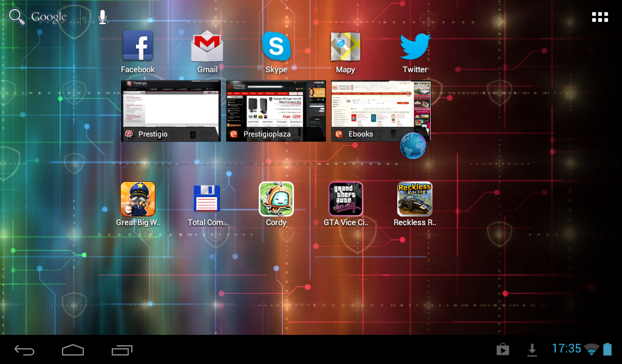Image resolution: width=622 pixels, height=364 pixels.
Task: Open Total Commander file manager
Action: 207,200
